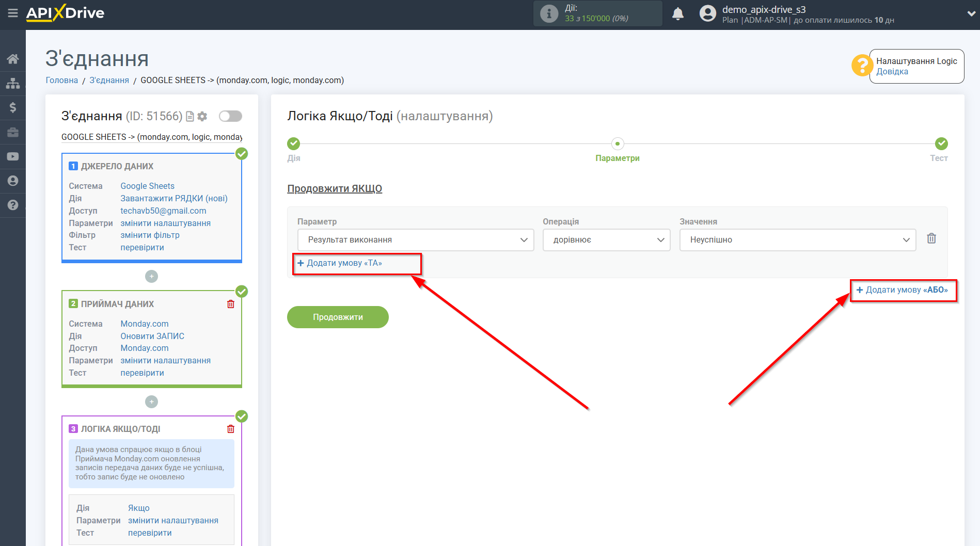Viewport: 980px width, 546px height.
Task: Delete the condition row trash icon
Action: coord(931,238)
